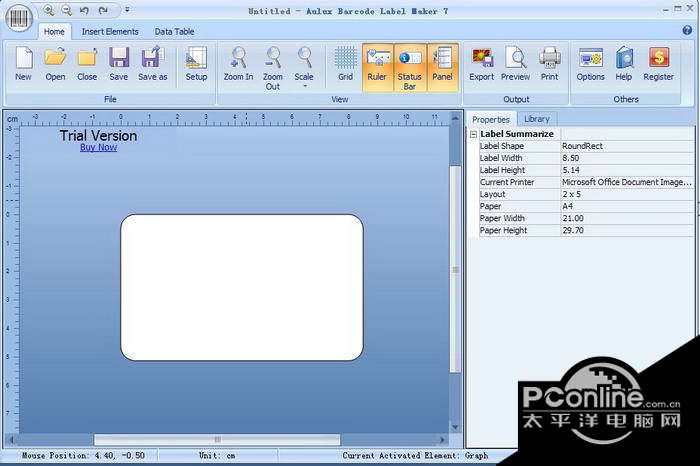Click the Register icon
Viewport: 700px width, 466px height.
[659, 65]
